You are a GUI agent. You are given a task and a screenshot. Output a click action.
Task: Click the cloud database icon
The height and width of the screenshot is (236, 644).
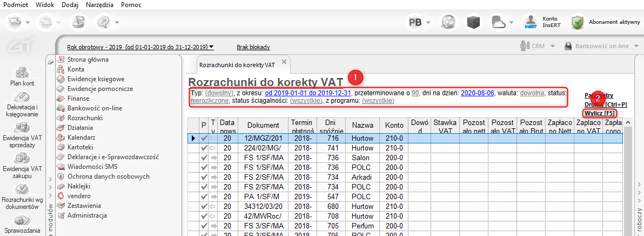pos(498,22)
